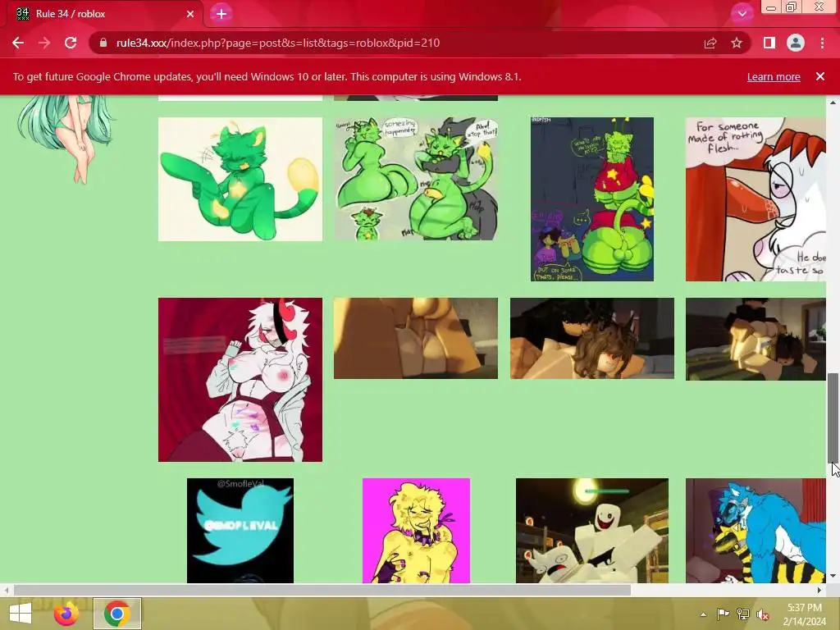840x630 pixels.
Task: Click the horizontal scrollbar right arrow
Action: tap(819, 591)
